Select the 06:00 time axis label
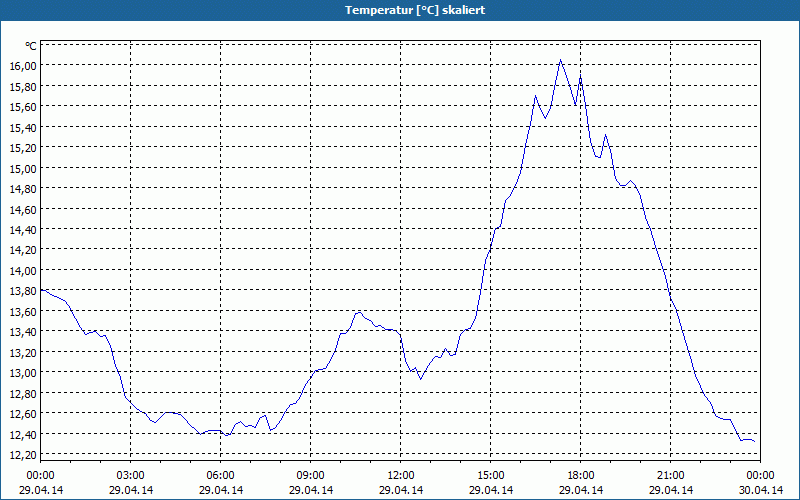The height and width of the screenshot is (500, 800). tap(221, 475)
